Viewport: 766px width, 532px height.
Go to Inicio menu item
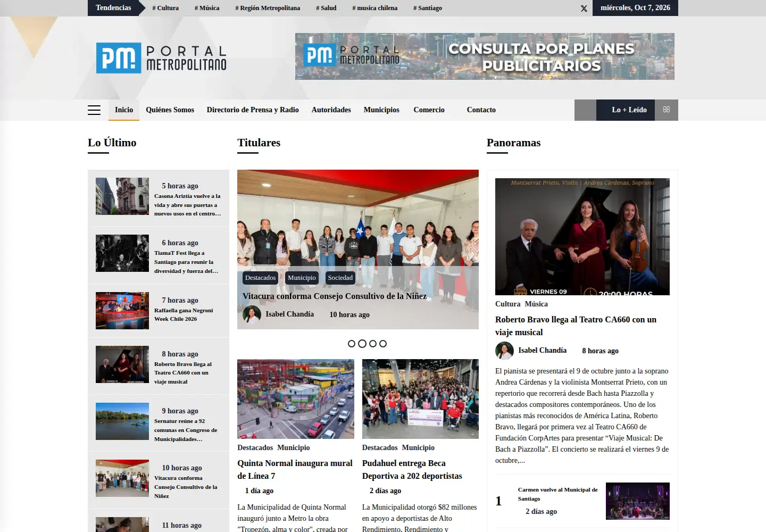pyautogui.click(x=124, y=110)
